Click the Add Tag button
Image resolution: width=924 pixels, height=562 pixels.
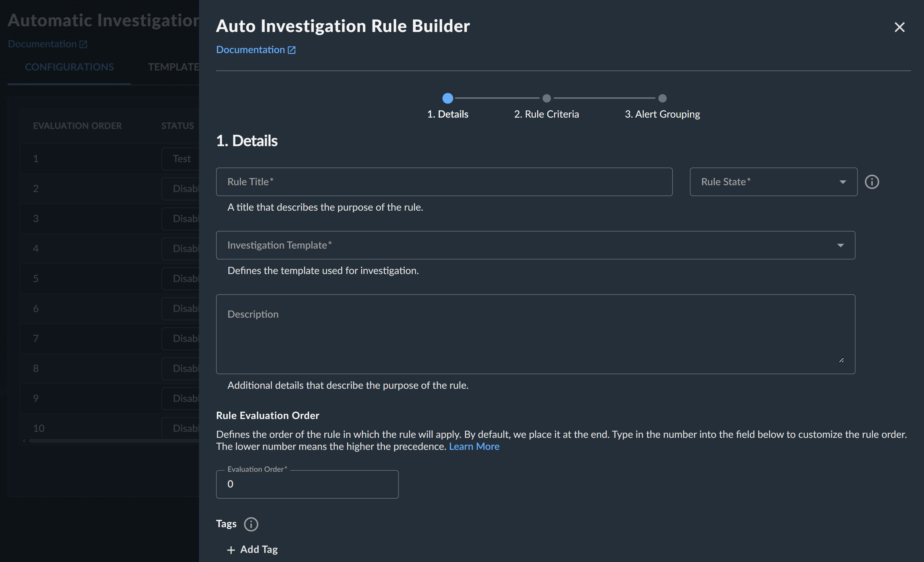(252, 549)
